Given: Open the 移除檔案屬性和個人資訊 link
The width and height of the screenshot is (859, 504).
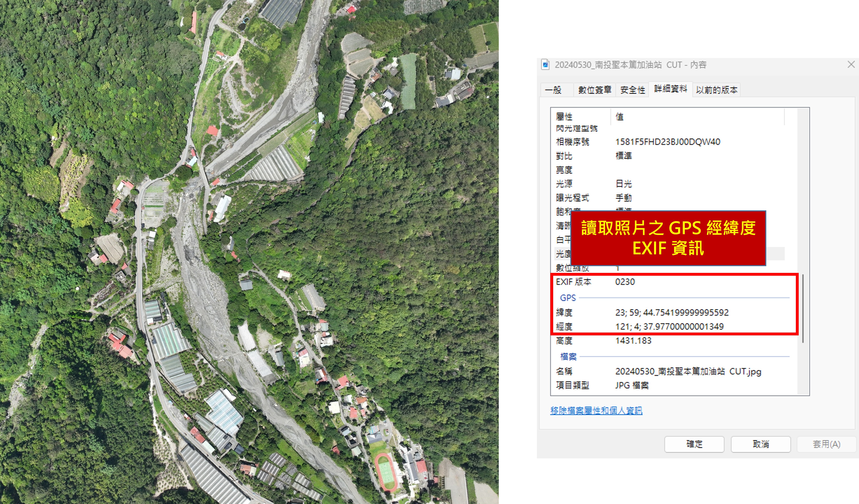Looking at the screenshot, I should tap(596, 411).
